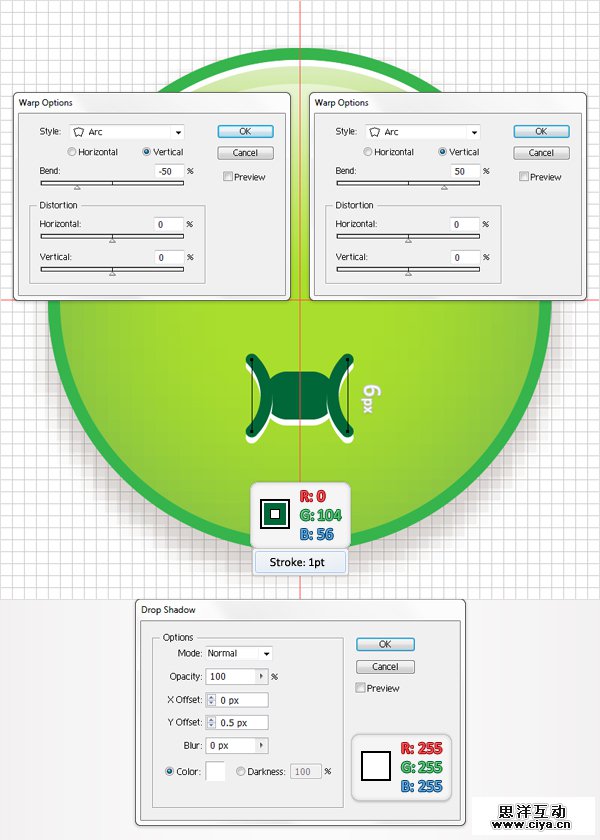Click X Offset stepper arrows
This screenshot has height=840, width=600.
pyautogui.click(x=211, y=700)
